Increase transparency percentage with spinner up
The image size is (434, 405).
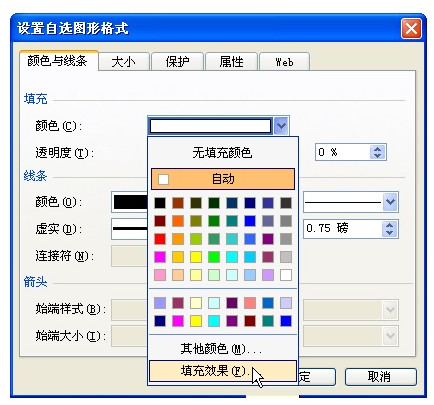tap(377, 149)
